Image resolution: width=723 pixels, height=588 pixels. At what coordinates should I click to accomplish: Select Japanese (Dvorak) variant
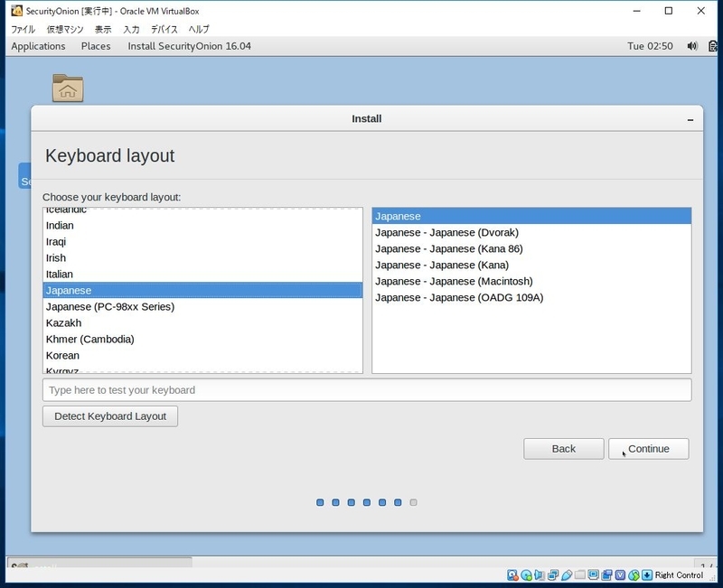pos(531,232)
